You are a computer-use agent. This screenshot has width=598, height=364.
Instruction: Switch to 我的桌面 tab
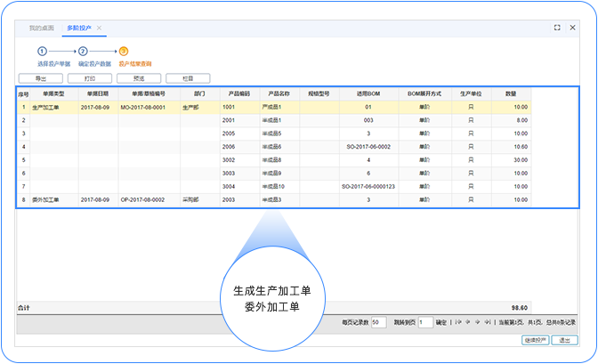point(42,28)
